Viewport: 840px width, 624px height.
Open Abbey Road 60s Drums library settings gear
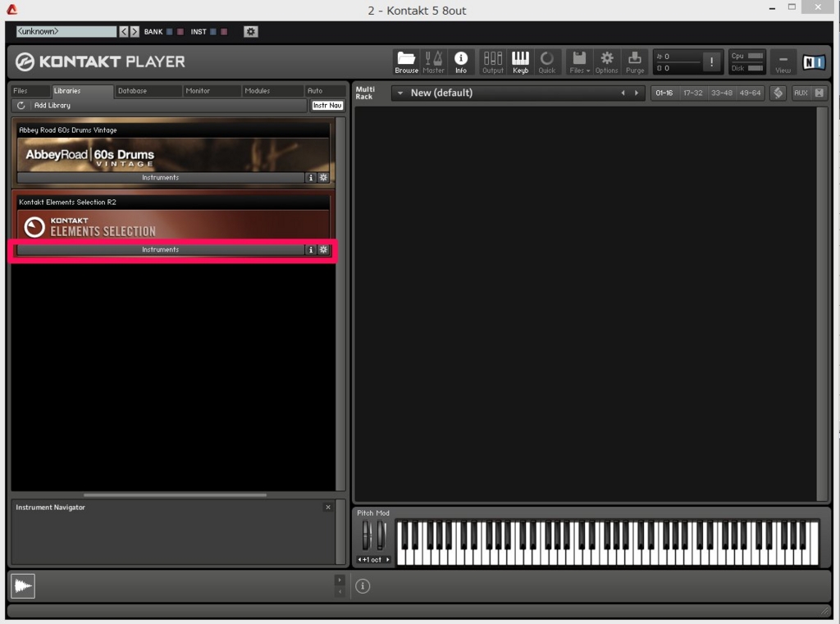pyautogui.click(x=323, y=177)
